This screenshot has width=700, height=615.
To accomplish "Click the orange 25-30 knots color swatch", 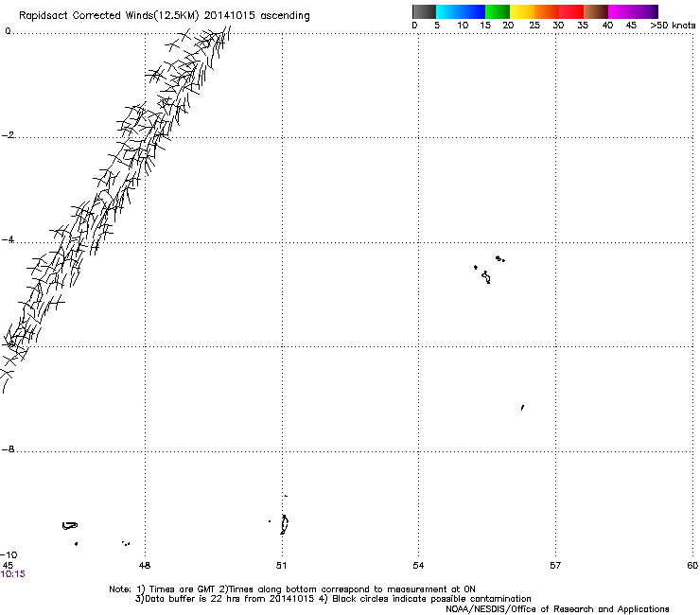I will tap(547, 11).
